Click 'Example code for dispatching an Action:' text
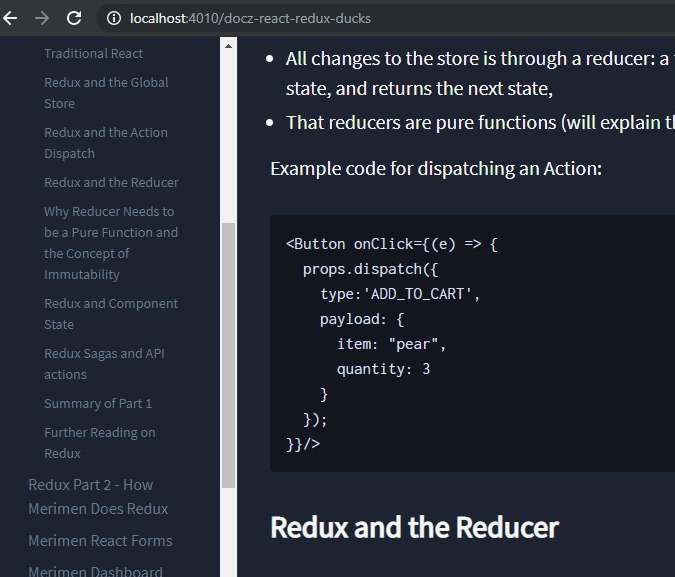 point(436,168)
